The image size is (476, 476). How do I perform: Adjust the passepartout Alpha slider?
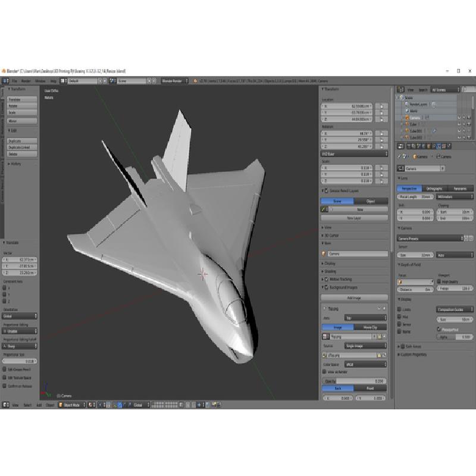click(x=455, y=337)
